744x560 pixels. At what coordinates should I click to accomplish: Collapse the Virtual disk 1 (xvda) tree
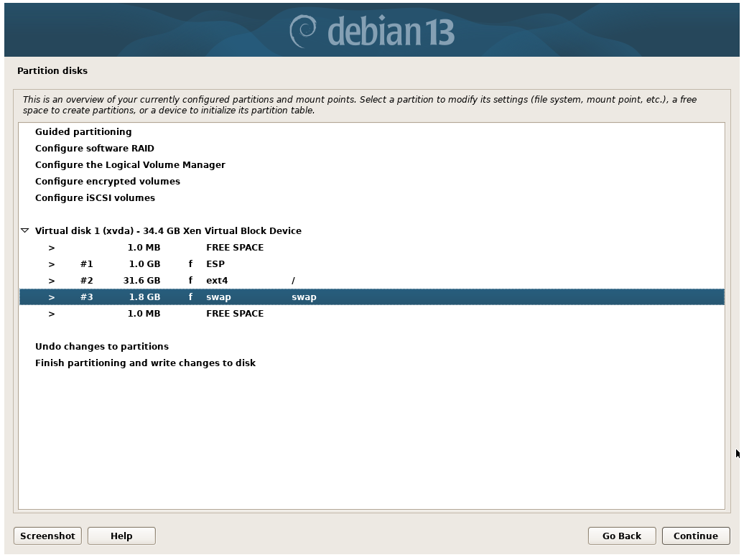pyautogui.click(x=24, y=230)
